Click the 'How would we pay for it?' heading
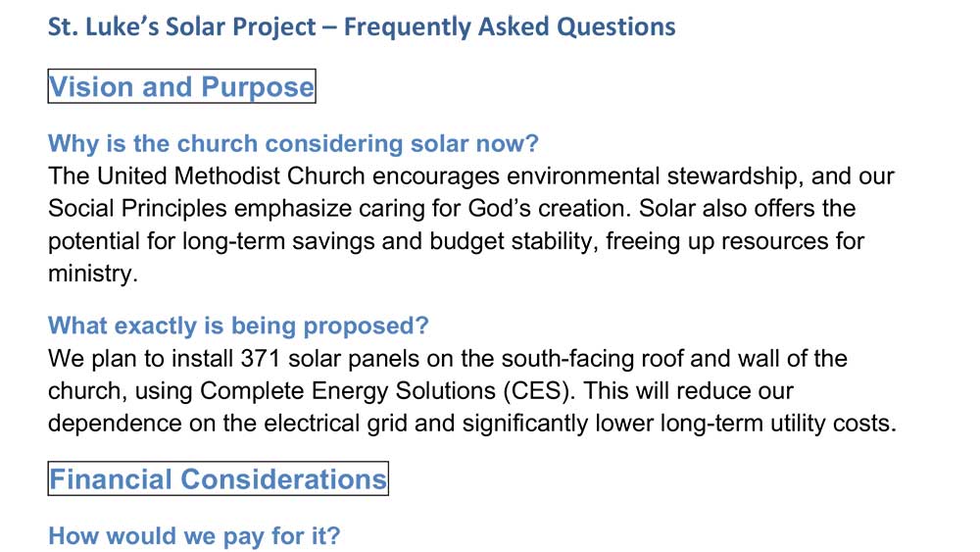The image size is (980, 552). coord(194,535)
